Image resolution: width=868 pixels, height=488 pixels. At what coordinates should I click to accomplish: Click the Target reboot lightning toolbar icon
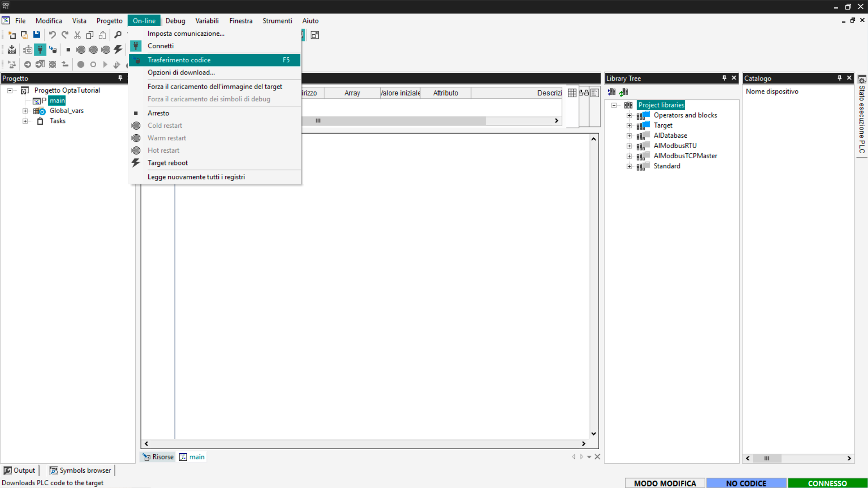point(118,50)
